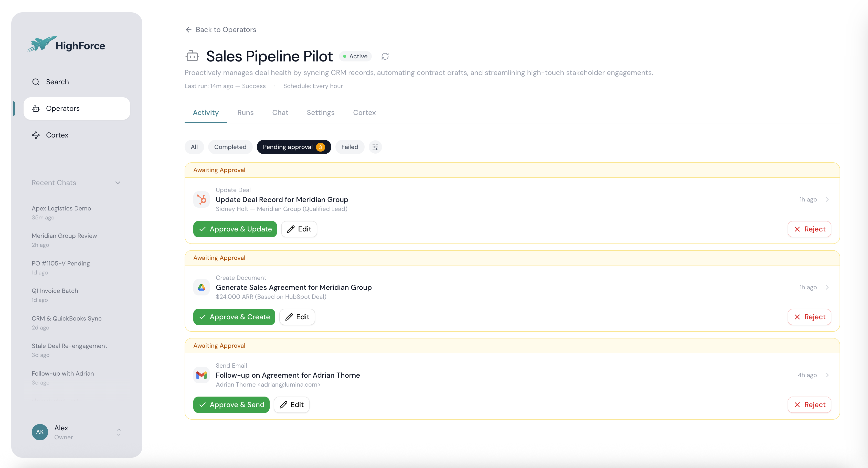Click the Search item in the sidebar
Image resolution: width=868 pixels, height=468 pixels.
tap(57, 82)
